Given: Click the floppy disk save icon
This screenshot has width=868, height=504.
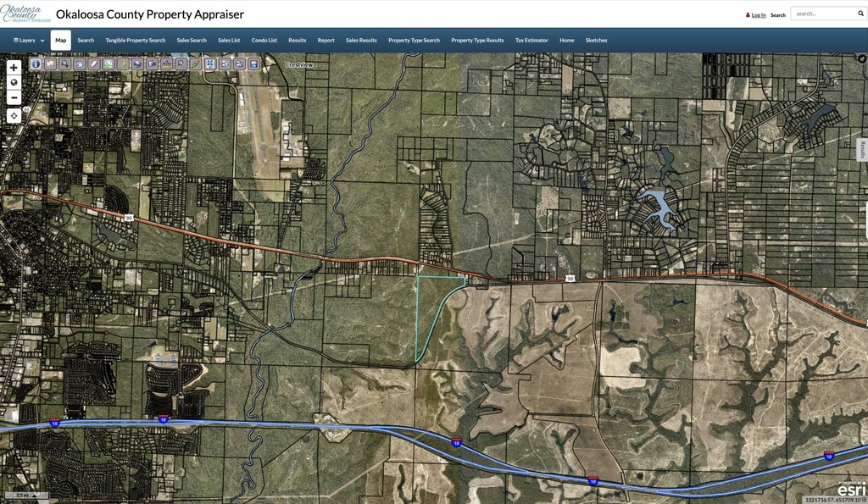Looking at the screenshot, I should pyautogui.click(x=253, y=64).
